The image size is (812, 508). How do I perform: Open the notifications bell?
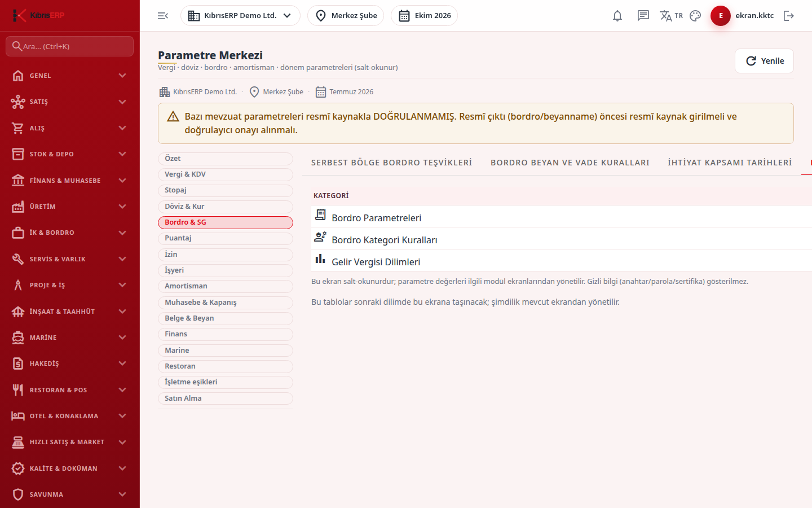[x=617, y=16]
